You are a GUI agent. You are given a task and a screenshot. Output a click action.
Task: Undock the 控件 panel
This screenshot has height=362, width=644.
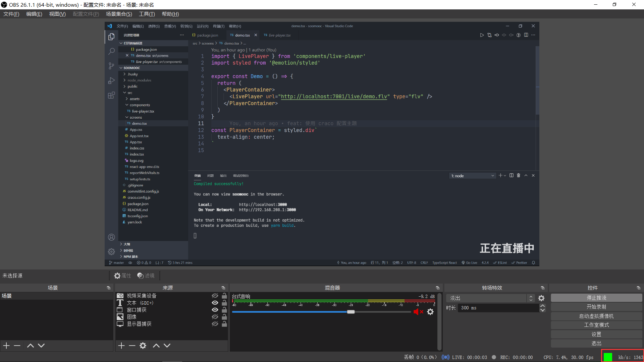(639, 288)
